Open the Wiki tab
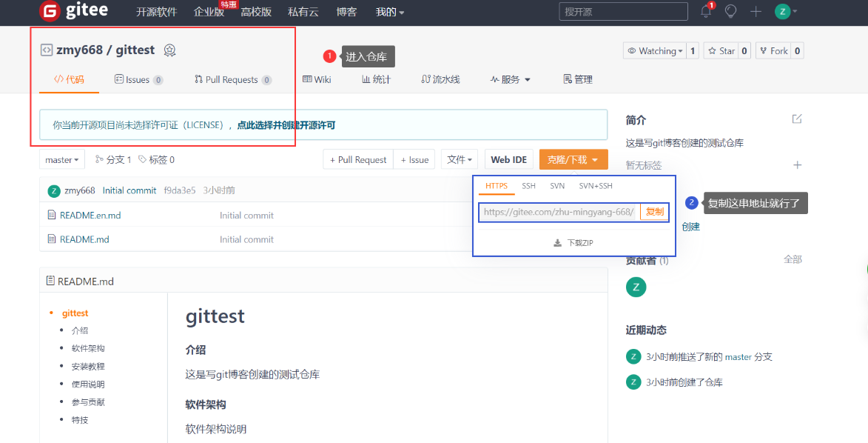The height and width of the screenshot is (443, 868). pos(317,80)
